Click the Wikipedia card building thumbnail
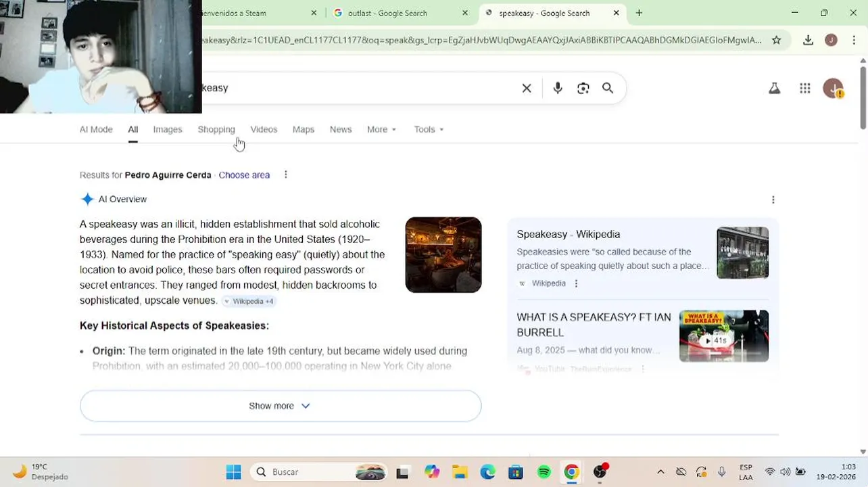 coord(742,253)
